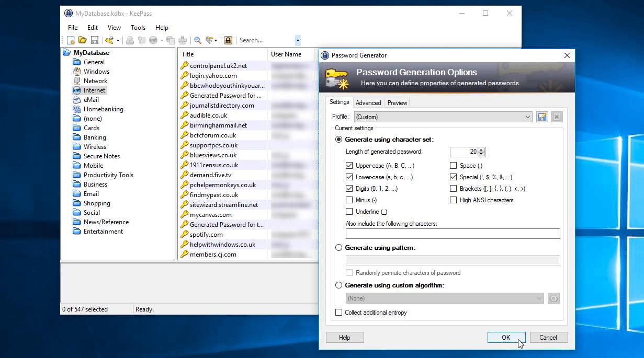The width and height of the screenshot is (644, 358).
Task: Click the Windows group icon in tree
Action: pos(77,72)
